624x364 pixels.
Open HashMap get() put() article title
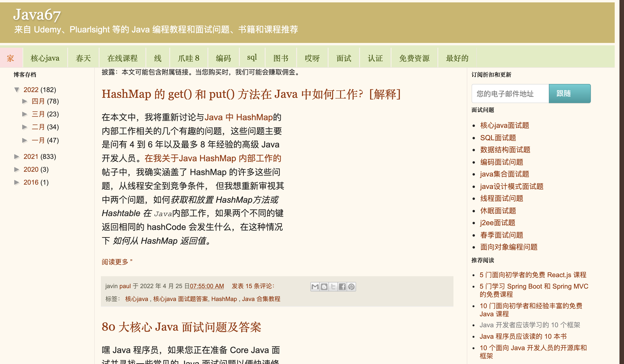pos(251,94)
